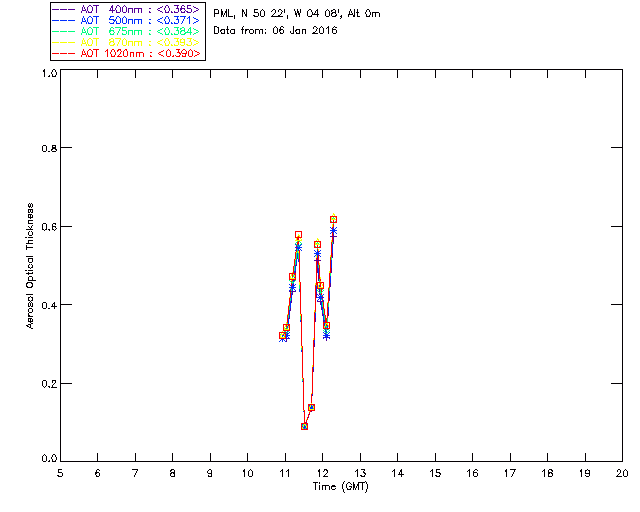Image resolution: width=640 pixels, height=512 pixels.
Task: Click the x-axis tick label 11
Action: pos(285,473)
